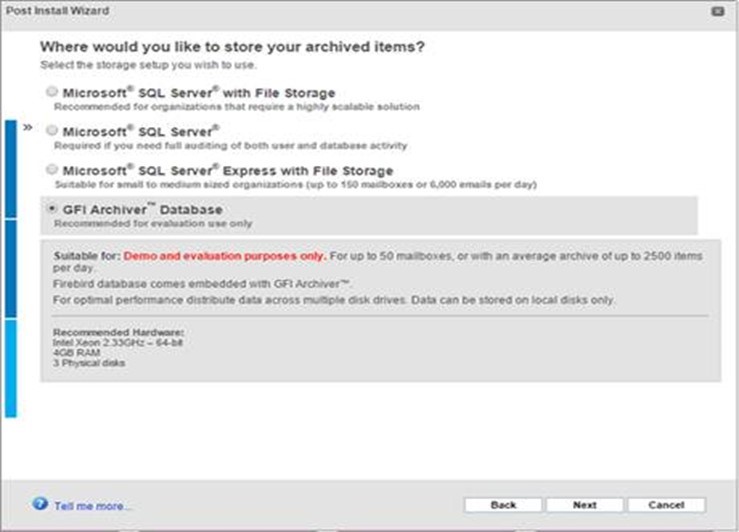This screenshot has width=739, height=532.
Task: Open the Tell me more link
Action: point(92,506)
